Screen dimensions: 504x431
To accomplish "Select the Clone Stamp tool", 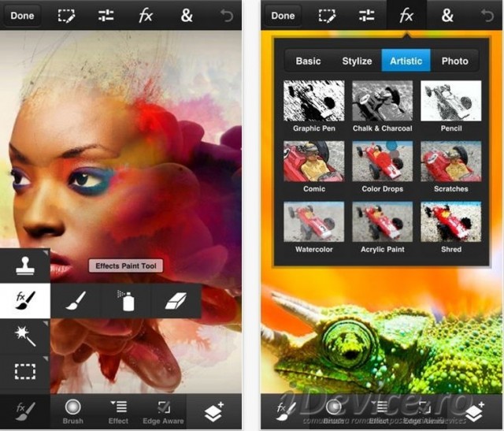I will click(25, 267).
